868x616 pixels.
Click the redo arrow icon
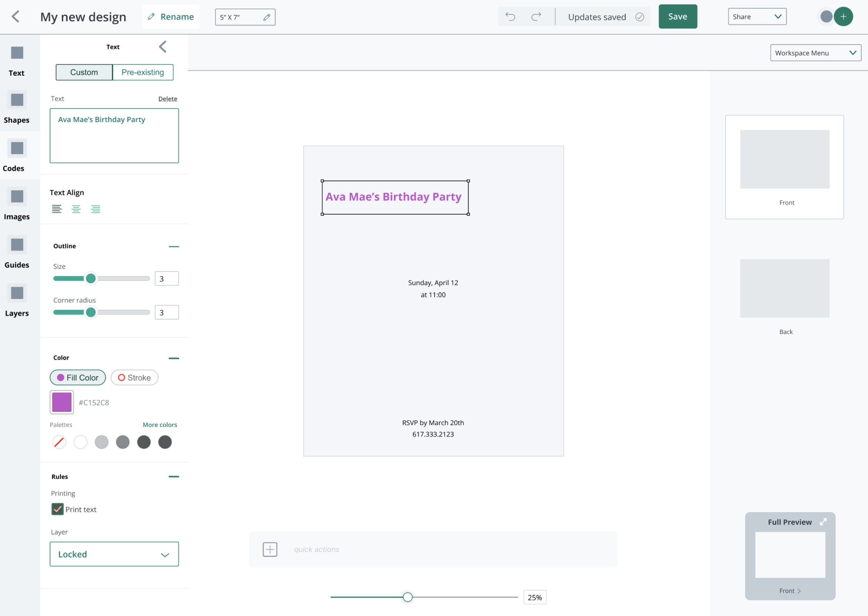click(x=536, y=17)
